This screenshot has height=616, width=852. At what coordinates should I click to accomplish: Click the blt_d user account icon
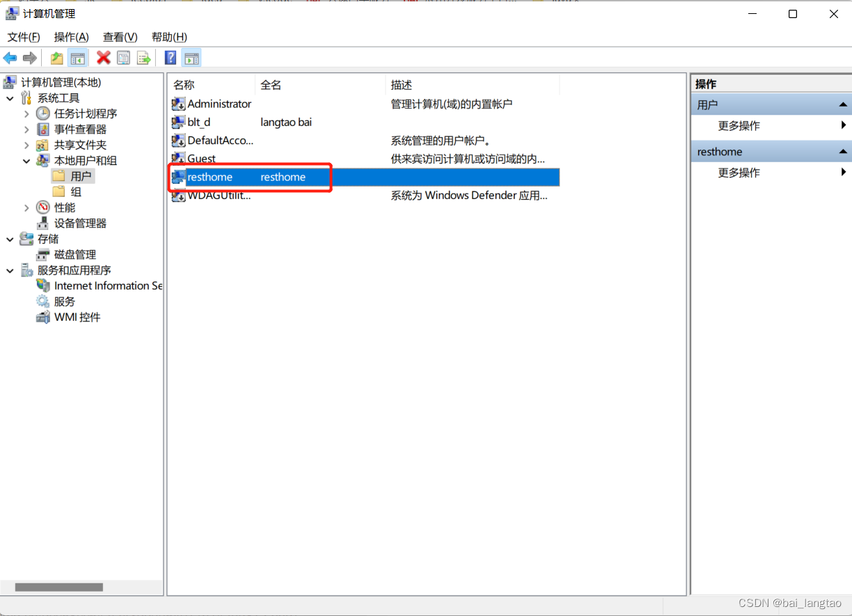coord(178,122)
